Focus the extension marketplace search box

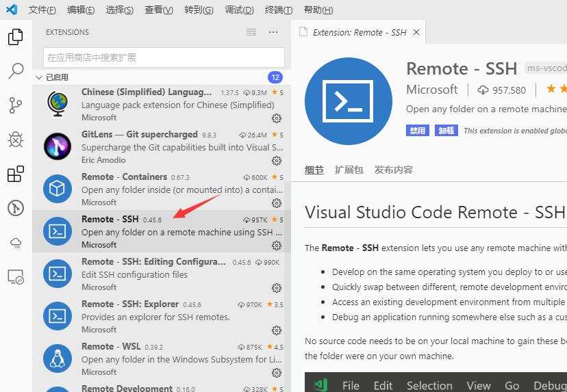click(164, 57)
